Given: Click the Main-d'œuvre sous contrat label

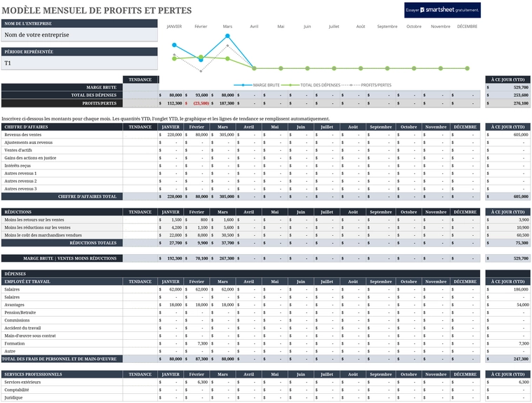Looking at the screenshot, I should [x=30, y=336].
